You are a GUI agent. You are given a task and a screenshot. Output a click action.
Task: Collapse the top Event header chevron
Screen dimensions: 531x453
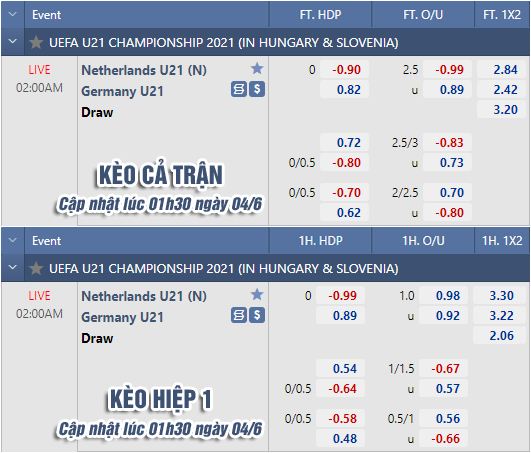click(x=13, y=14)
